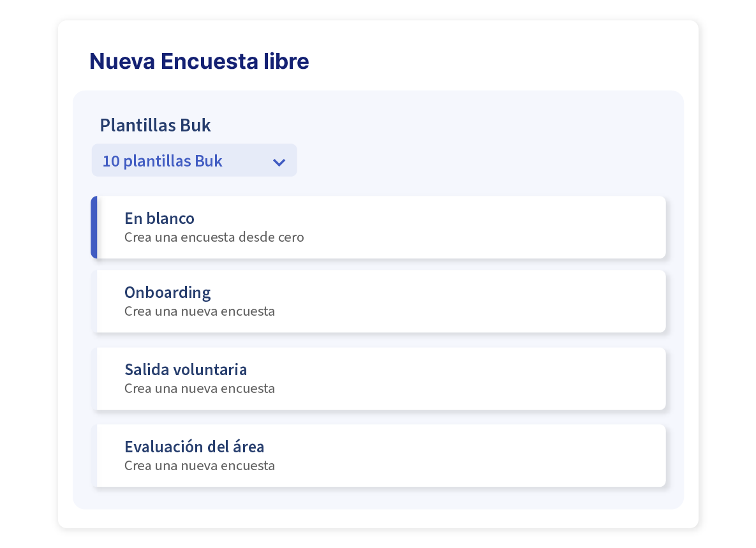Viewport: 756px width, 548px height.
Task: Click the "Nueva Encuesta libre" heading
Action: [x=199, y=61]
